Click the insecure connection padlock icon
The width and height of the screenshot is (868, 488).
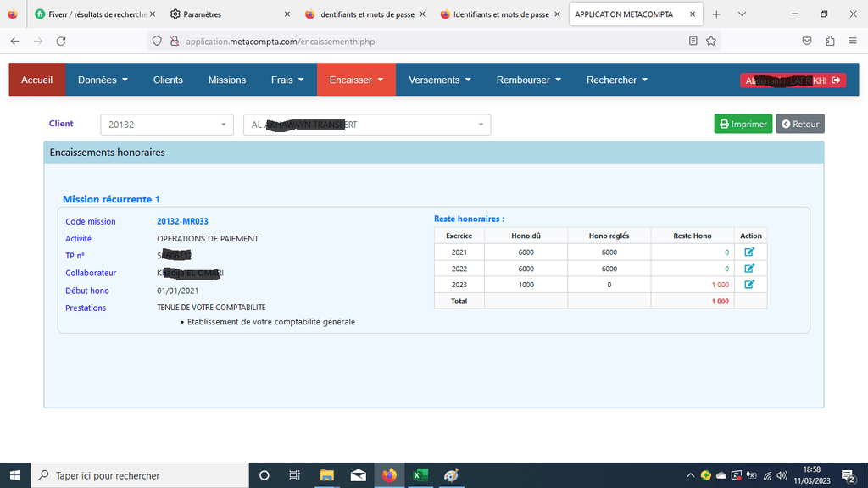coord(175,41)
